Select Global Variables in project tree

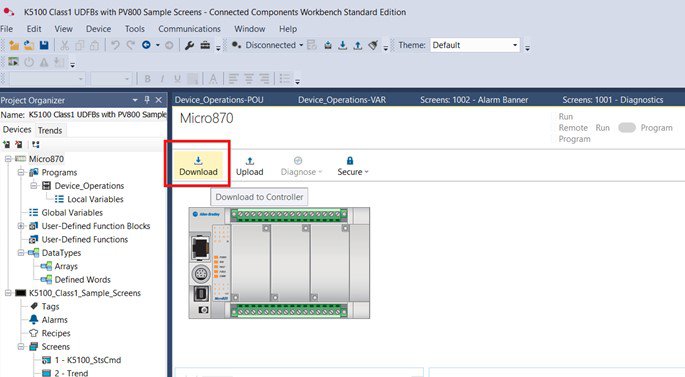pos(72,212)
